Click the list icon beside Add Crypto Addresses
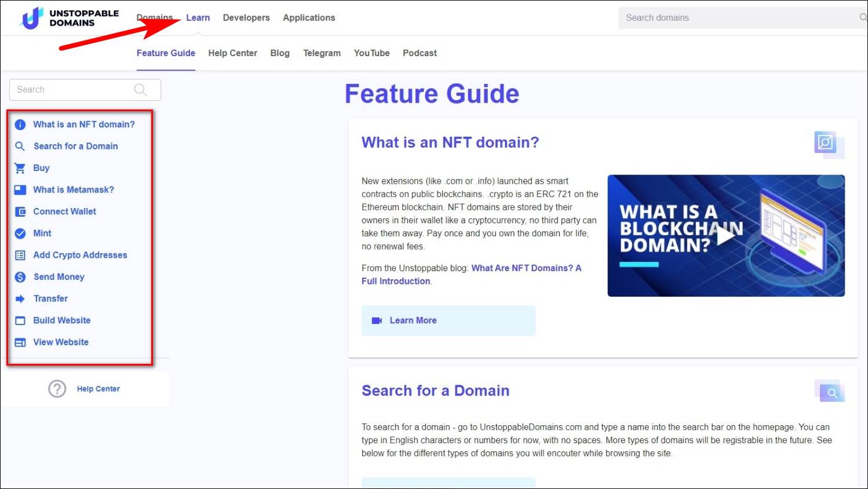Image resolution: width=868 pixels, height=489 pixels. pyautogui.click(x=20, y=255)
